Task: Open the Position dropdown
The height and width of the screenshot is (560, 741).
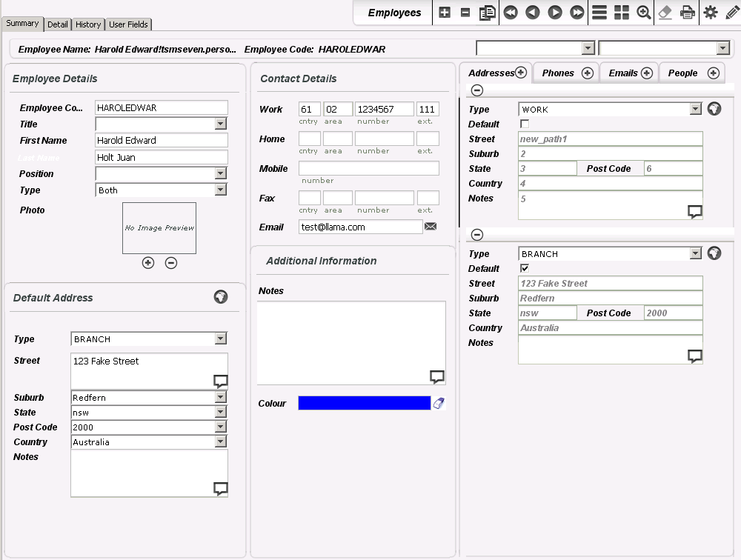Action: tap(220, 173)
